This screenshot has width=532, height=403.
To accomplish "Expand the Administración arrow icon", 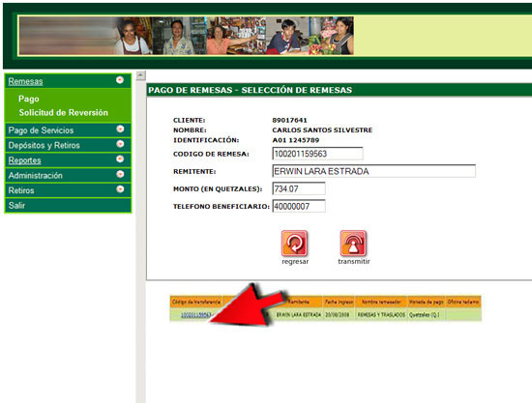I will click(x=120, y=174).
